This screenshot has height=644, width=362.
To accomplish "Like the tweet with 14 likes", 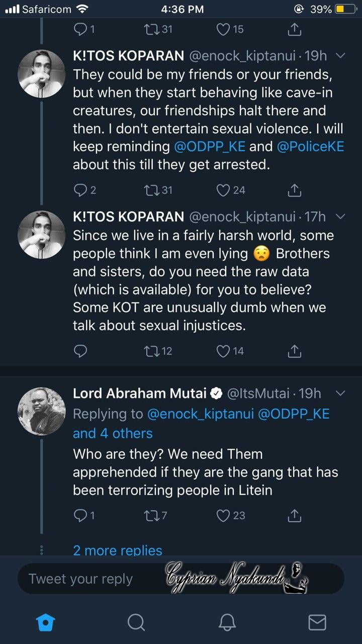I will point(223,351).
